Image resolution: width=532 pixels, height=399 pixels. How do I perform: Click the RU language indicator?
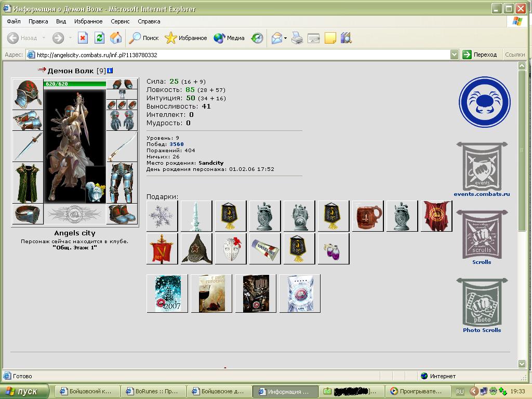pyautogui.click(x=460, y=391)
